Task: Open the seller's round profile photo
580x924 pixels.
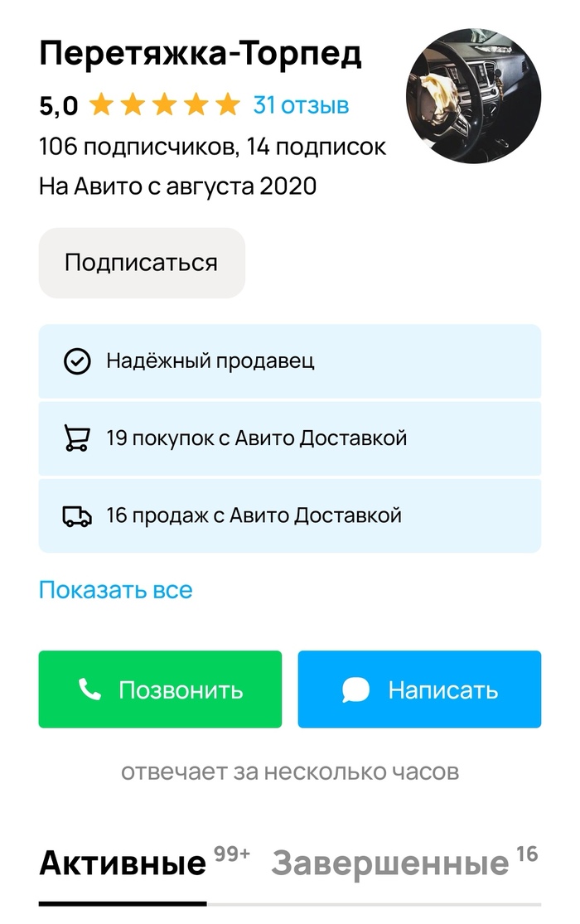Action: pyautogui.click(x=473, y=95)
